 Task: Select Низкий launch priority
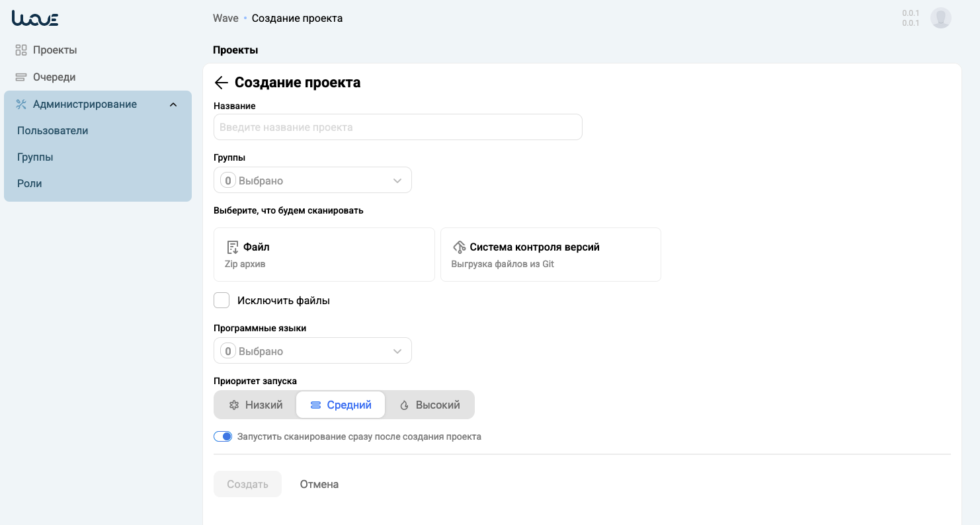click(x=255, y=405)
